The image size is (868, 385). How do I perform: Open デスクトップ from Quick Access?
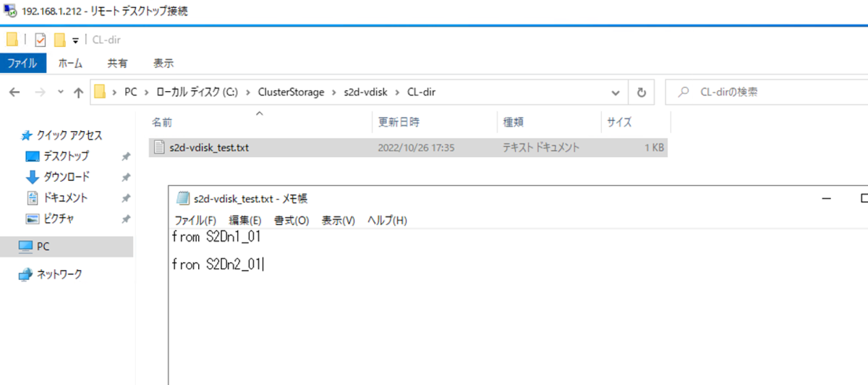pyautogui.click(x=66, y=156)
